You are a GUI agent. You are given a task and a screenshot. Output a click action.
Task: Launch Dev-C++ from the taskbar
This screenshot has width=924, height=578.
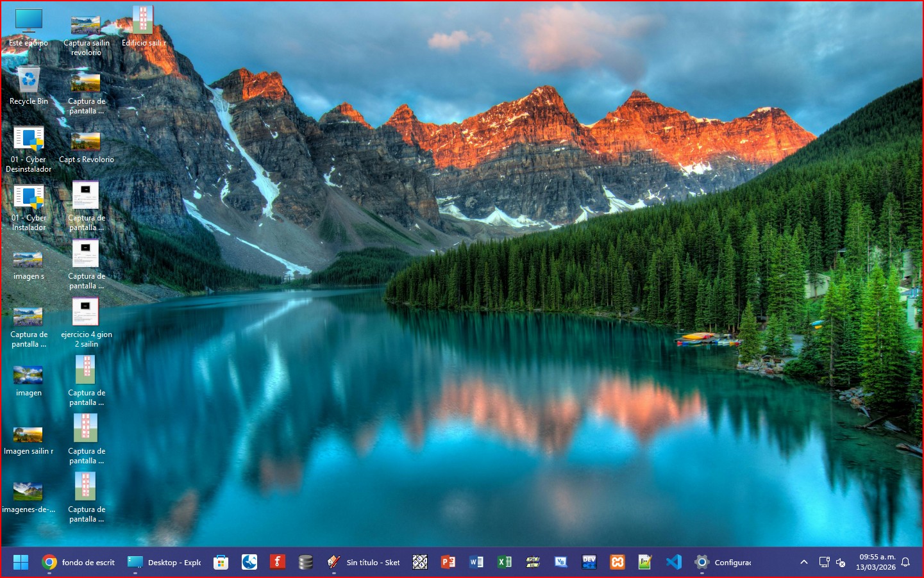pos(589,562)
